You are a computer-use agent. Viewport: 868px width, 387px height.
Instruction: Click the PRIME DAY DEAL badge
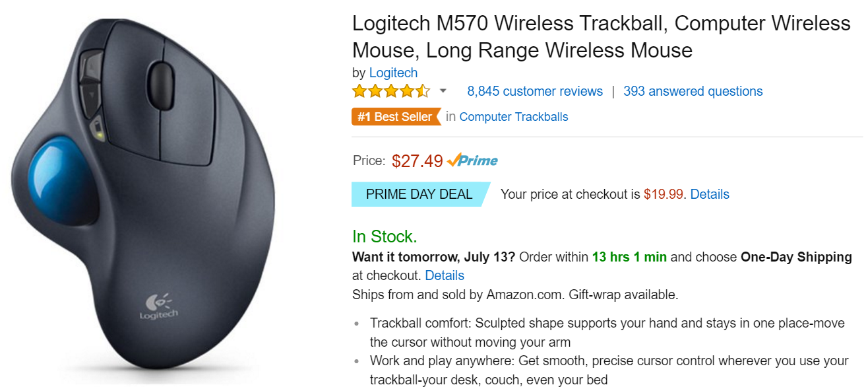[x=419, y=194]
